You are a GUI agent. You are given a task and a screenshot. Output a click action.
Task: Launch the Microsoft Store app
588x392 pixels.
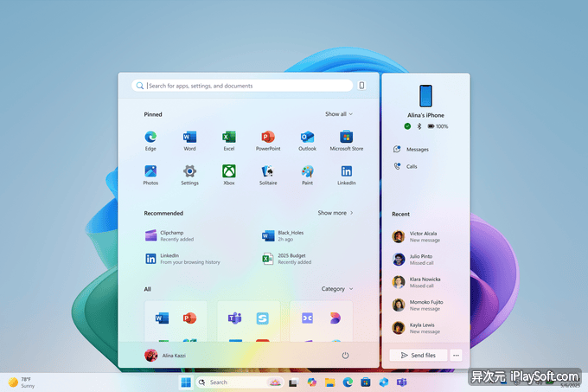(x=346, y=138)
